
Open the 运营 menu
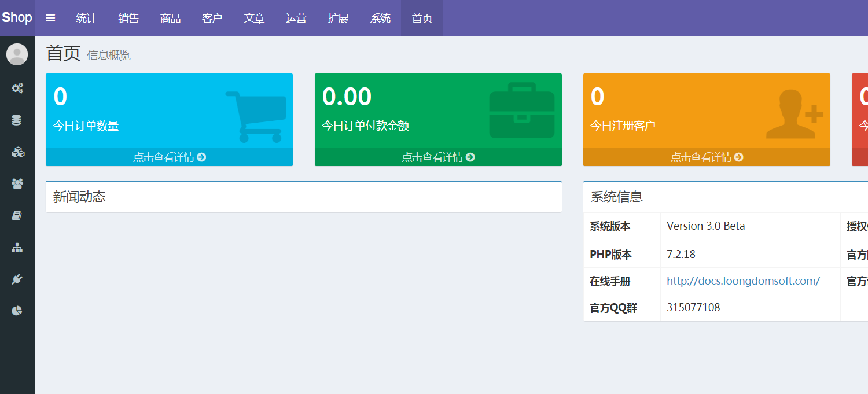click(296, 18)
